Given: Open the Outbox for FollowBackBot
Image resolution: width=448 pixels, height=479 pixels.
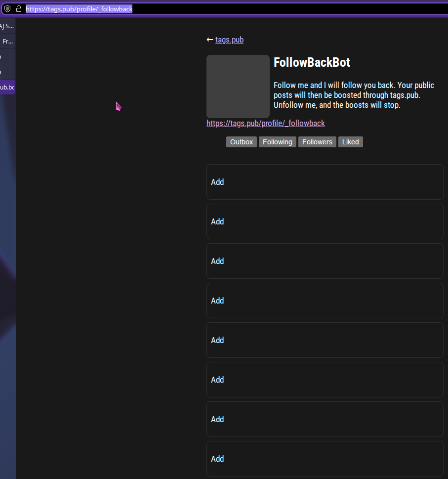Looking at the screenshot, I should (x=241, y=142).
